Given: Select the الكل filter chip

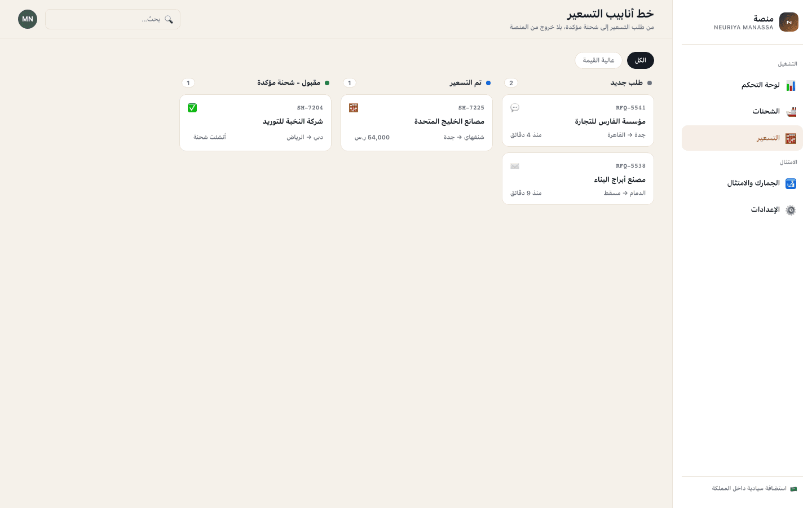Looking at the screenshot, I should tap(641, 60).
